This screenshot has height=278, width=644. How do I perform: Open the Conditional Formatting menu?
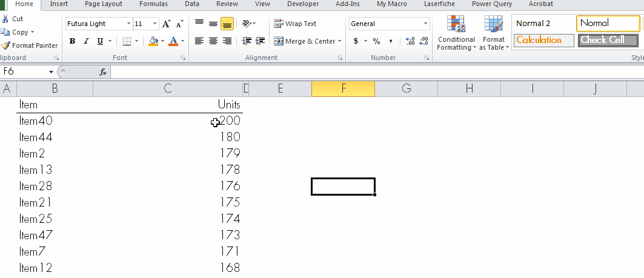coord(456,33)
